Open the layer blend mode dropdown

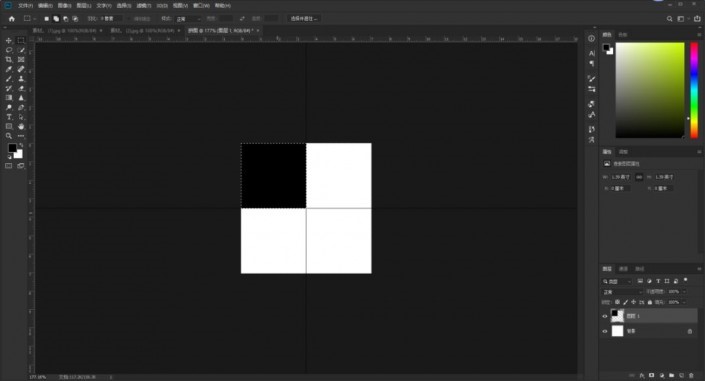(622, 292)
